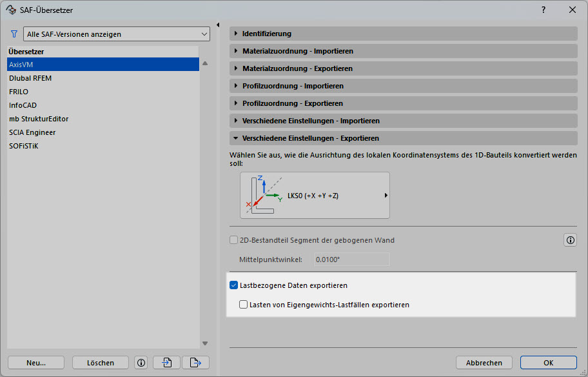588x377 pixels.
Task: Open the SAF versions filter dropdown
Action: pyautogui.click(x=117, y=34)
